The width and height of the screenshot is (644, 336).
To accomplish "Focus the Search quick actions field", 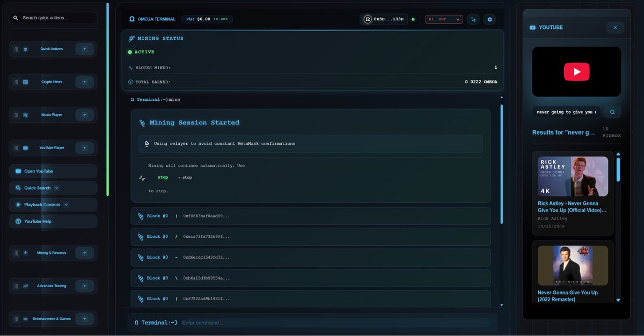I will (53, 18).
